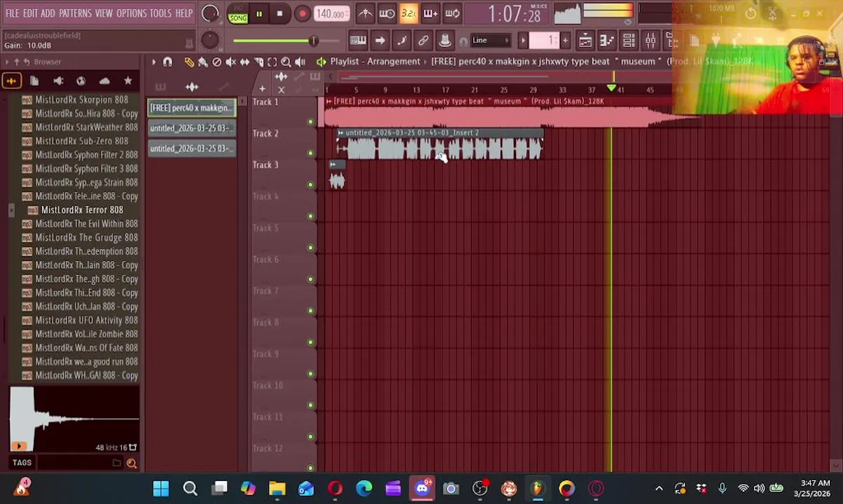Screen dimensions: 843x504
Task: Select MistLordRx Sub-Zero 808 sample
Action: click(x=81, y=141)
